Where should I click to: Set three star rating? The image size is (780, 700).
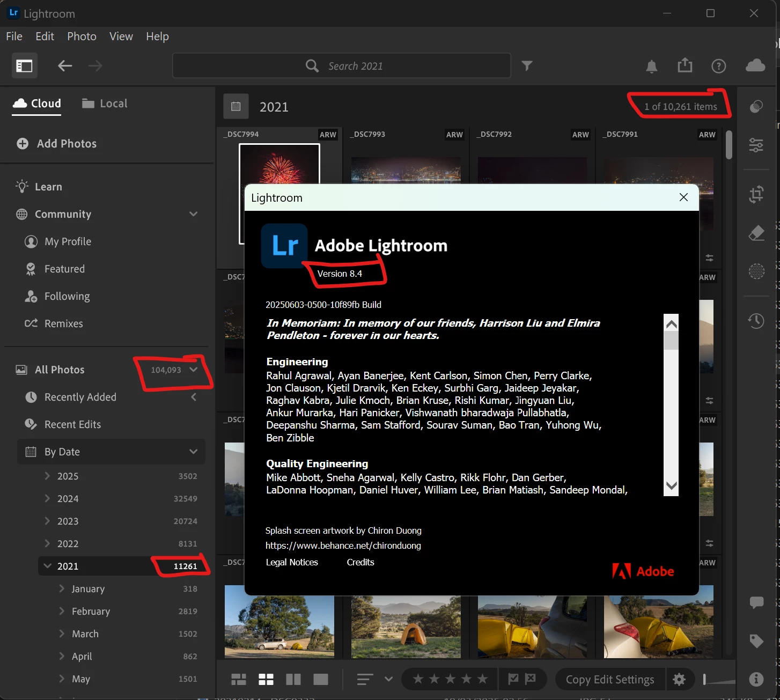451,679
